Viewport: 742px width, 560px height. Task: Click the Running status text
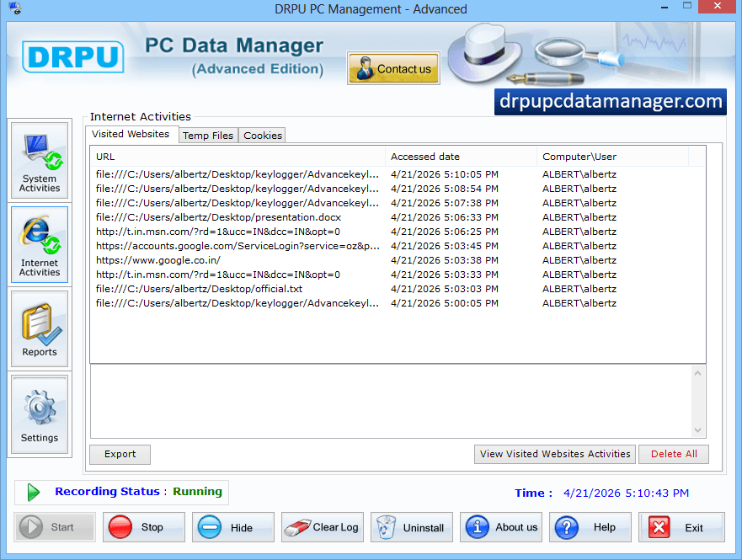(197, 492)
